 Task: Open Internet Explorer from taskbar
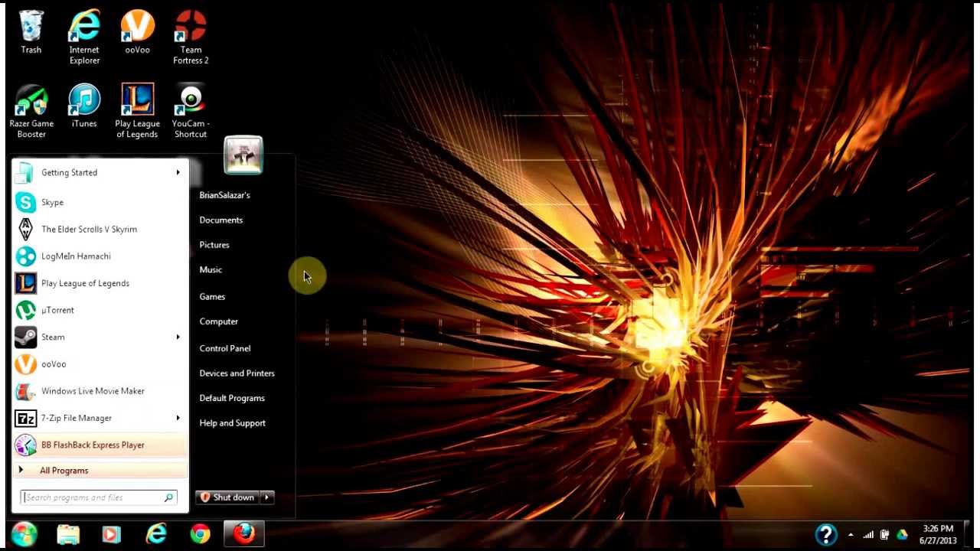pos(156,534)
